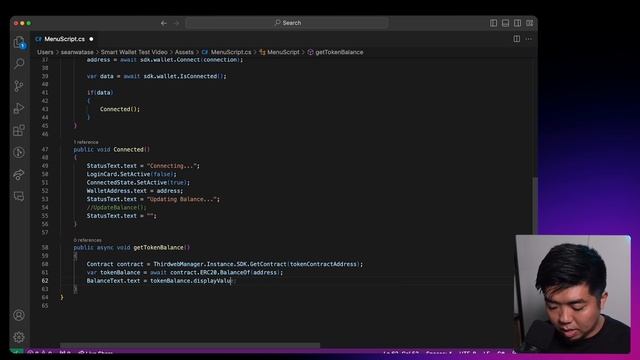This screenshot has width=640, height=360.
Task: Click the command center Search box
Action: [287, 23]
